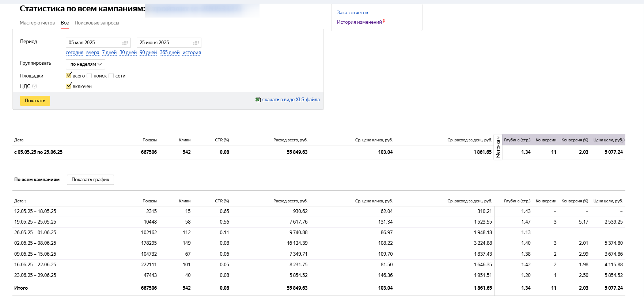
Task: Collapse the vertical Метрика columns panel
Action: [x=498, y=147]
